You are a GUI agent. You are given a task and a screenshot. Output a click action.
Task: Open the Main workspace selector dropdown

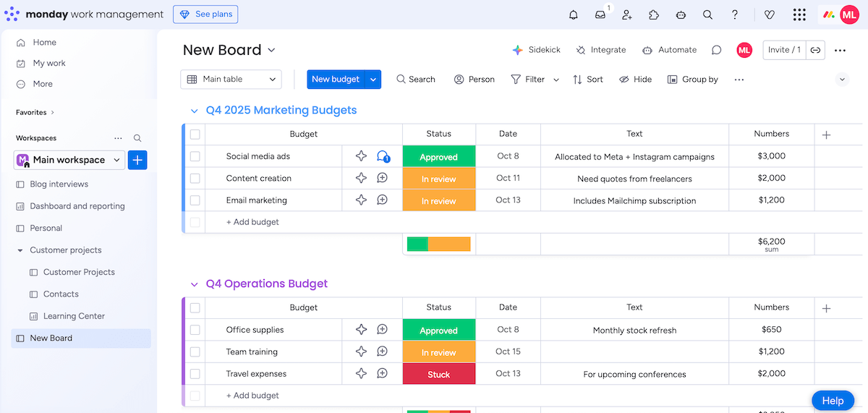point(69,160)
